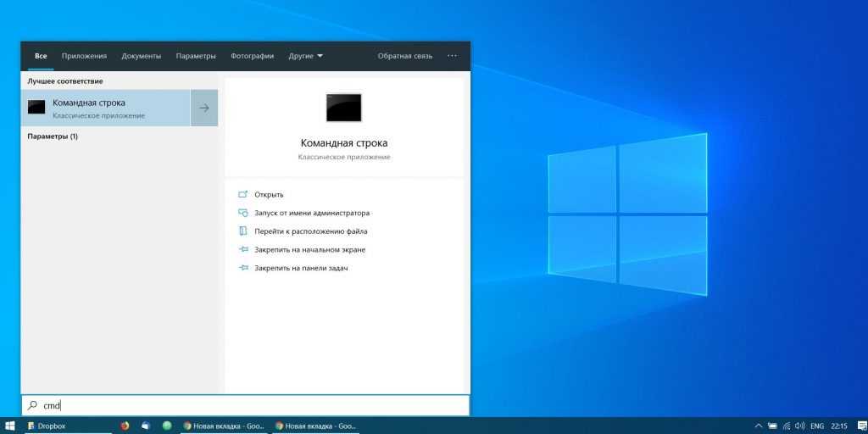The width and height of the screenshot is (868, 434).
Task: Choose Запуск от имени администратора
Action: (x=312, y=213)
